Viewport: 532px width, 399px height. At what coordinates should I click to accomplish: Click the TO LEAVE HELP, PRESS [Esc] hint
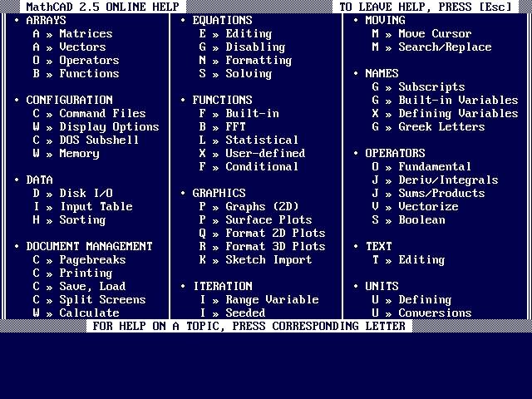(x=425, y=7)
